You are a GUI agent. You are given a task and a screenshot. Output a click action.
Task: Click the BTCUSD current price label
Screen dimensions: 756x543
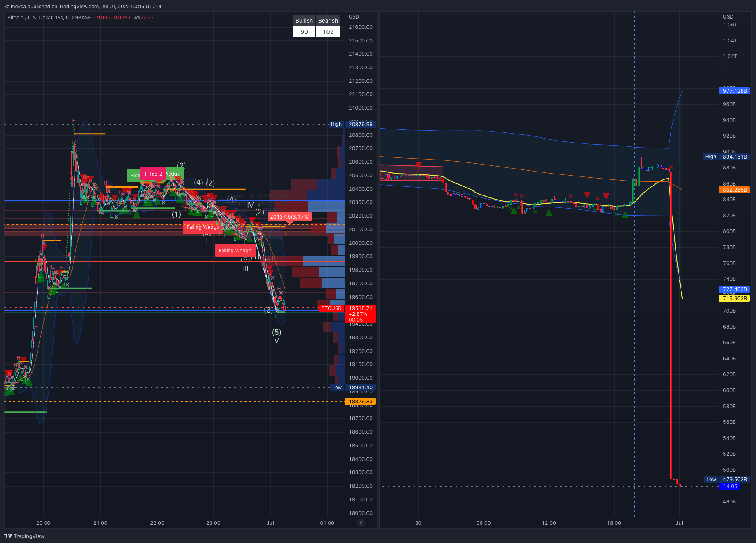(331, 308)
